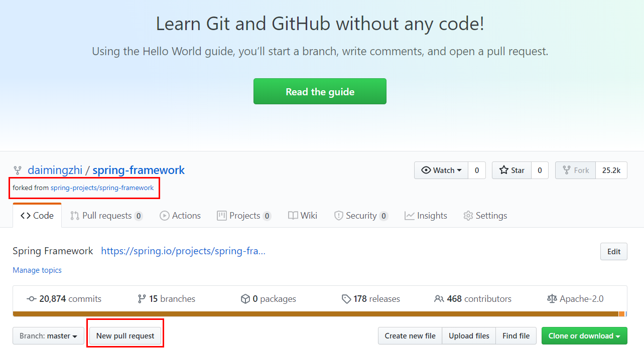Image resolution: width=644 pixels, height=349 pixels.
Task: Click Find file
Action: [516, 336]
